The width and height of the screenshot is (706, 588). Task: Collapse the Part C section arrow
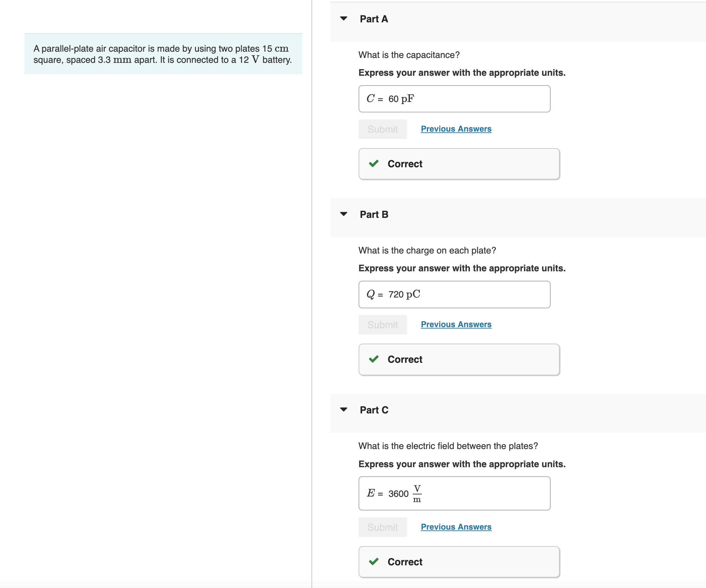pyautogui.click(x=344, y=410)
